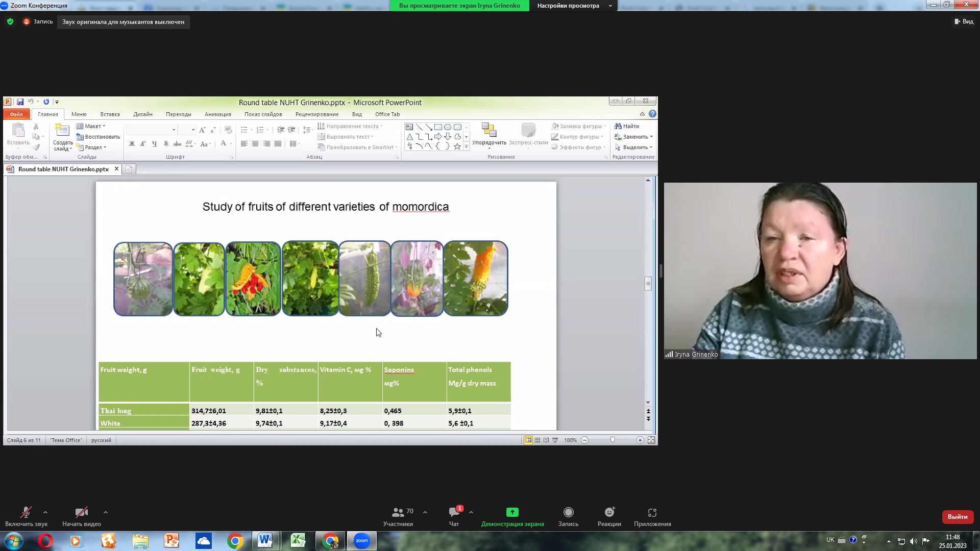Click the zoom slider handle in PowerPoint
Viewport: 980px width, 551px height.
pos(612,440)
